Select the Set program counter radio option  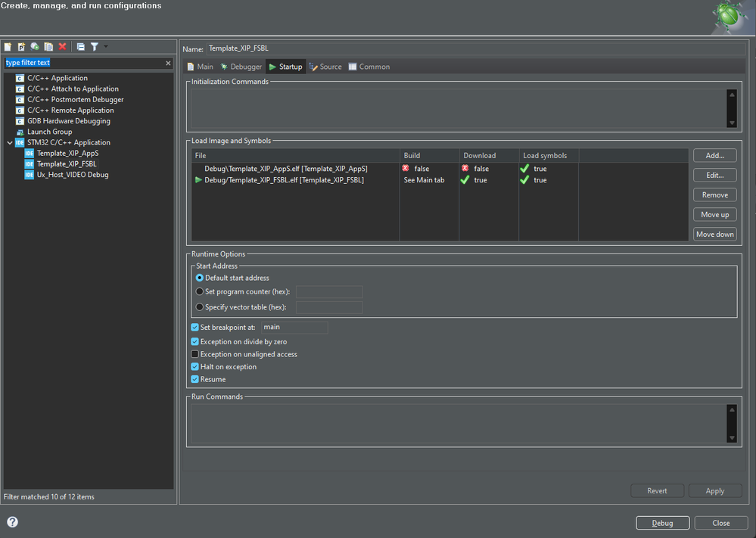(x=200, y=291)
